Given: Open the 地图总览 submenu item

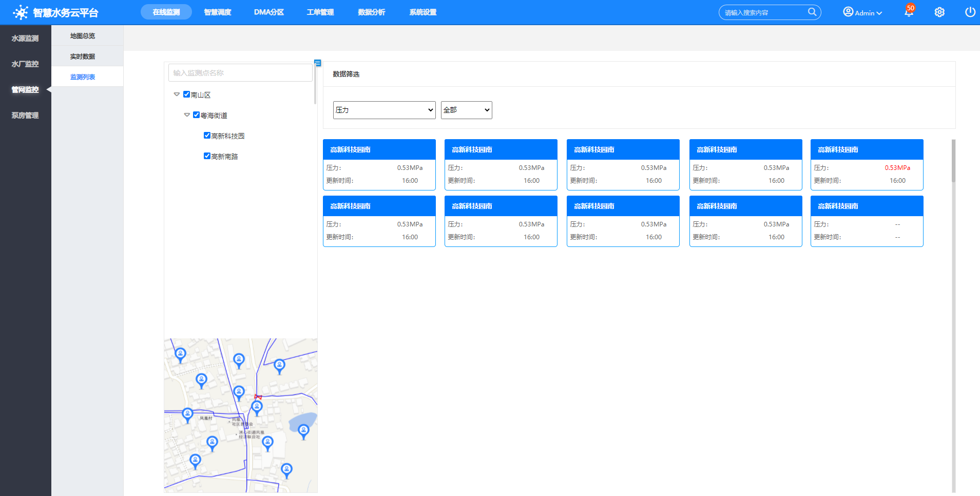Looking at the screenshot, I should pyautogui.click(x=87, y=35).
